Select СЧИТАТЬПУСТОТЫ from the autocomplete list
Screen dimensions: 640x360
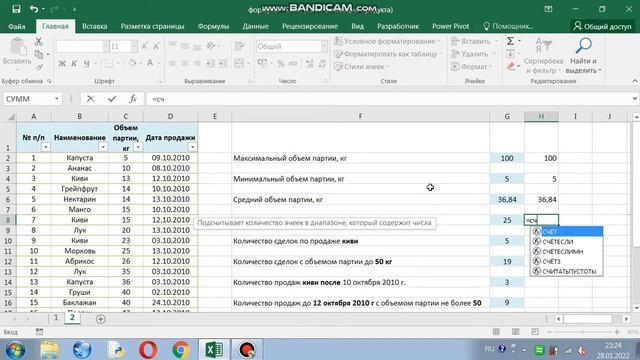pos(567,271)
